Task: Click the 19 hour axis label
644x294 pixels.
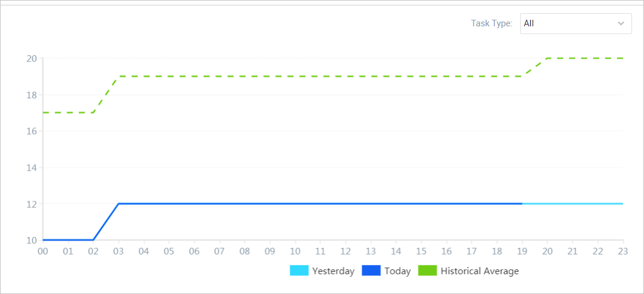Action: pyautogui.click(x=523, y=251)
